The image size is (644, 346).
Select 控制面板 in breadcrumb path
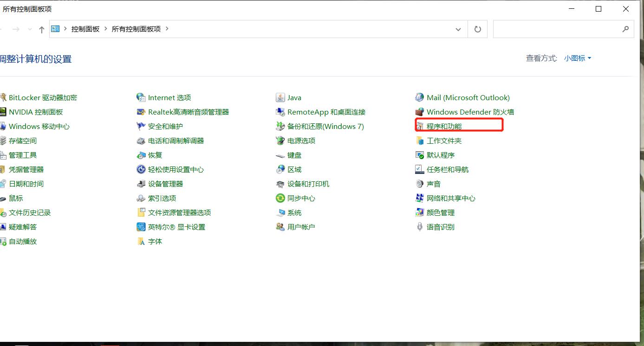click(85, 29)
